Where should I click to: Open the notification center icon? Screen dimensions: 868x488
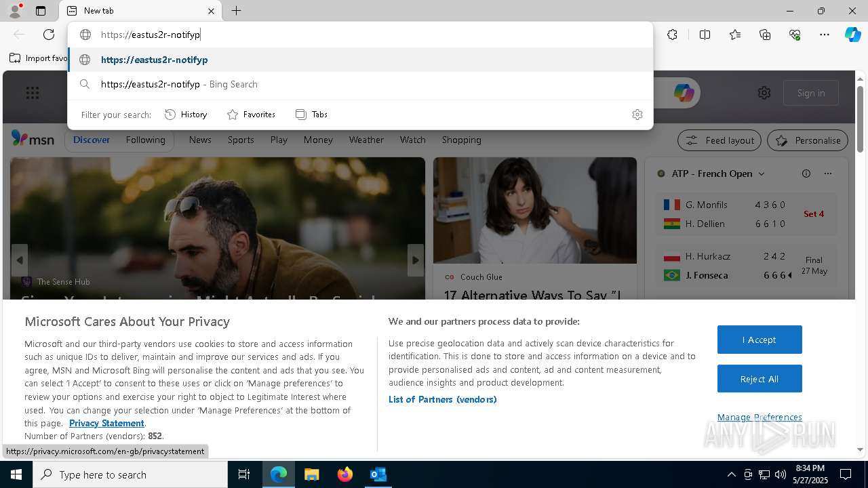[846, 474]
